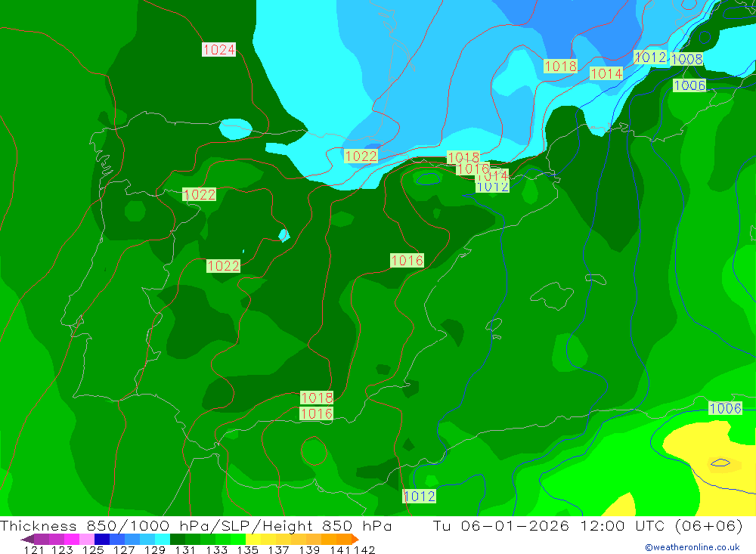Viewport: 756px width, 554px height.
Task: Click the 1012 label beside the 1008 label
Action: [650, 57]
